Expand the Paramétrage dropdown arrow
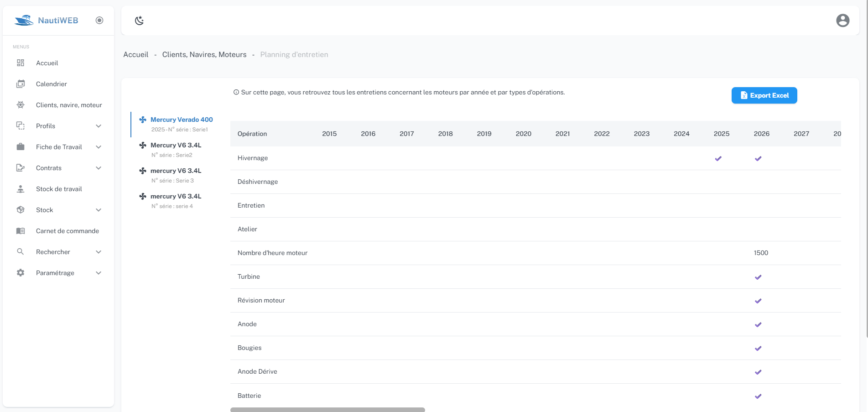 99,273
